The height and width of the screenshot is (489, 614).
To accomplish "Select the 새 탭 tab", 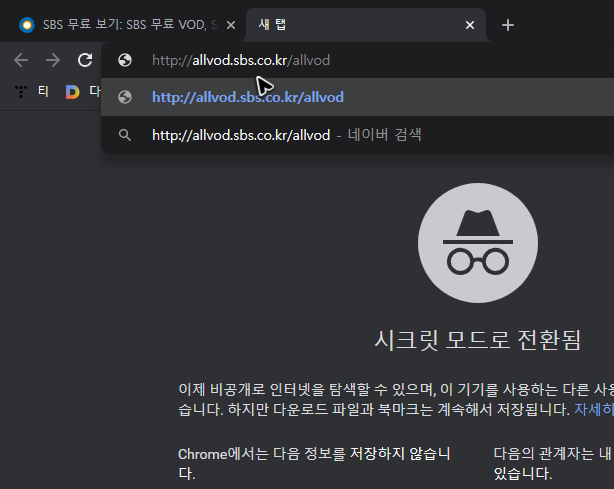I will tap(366, 25).
